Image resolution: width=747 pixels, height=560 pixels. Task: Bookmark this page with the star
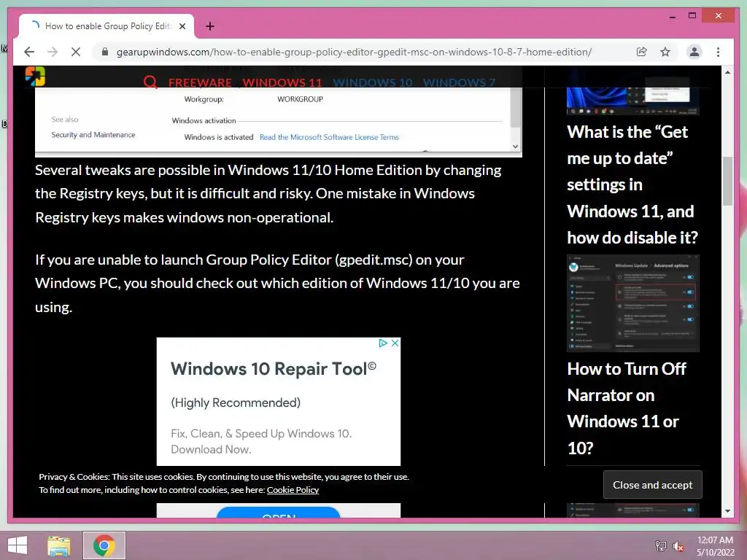click(665, 52)
